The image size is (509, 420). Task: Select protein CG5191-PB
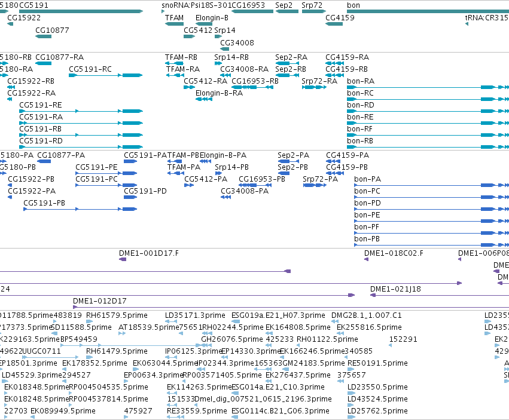pyautogui.click(x=44, y=203)
